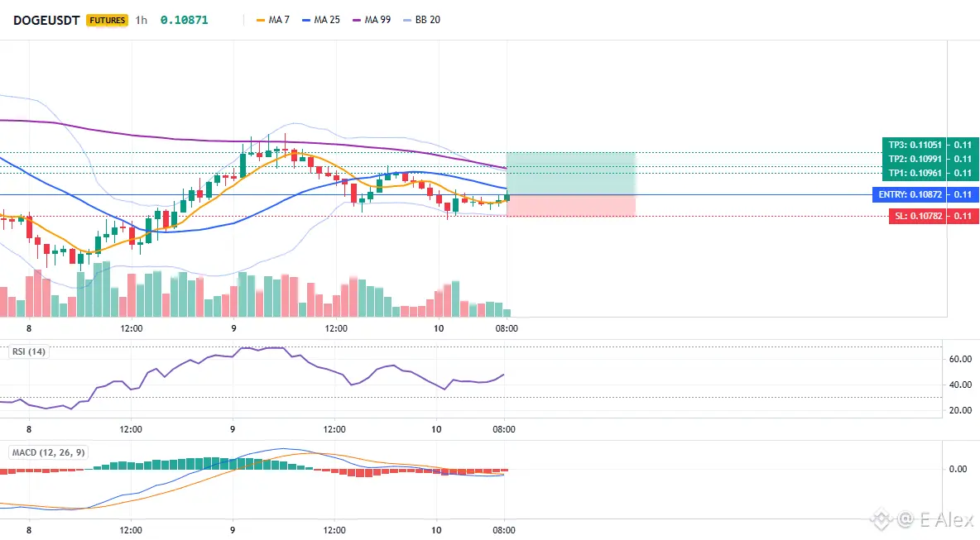Image resolution: width=980 pixels, height=540 pixels.
Task: Click the SL: 0.10782 label
Action: pos(917,216)
